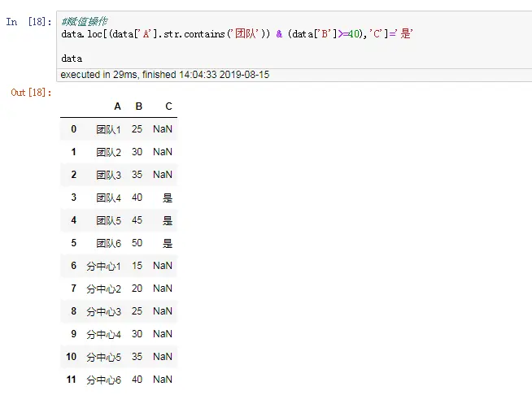Click the value 15 in column B

coord(137,266)
